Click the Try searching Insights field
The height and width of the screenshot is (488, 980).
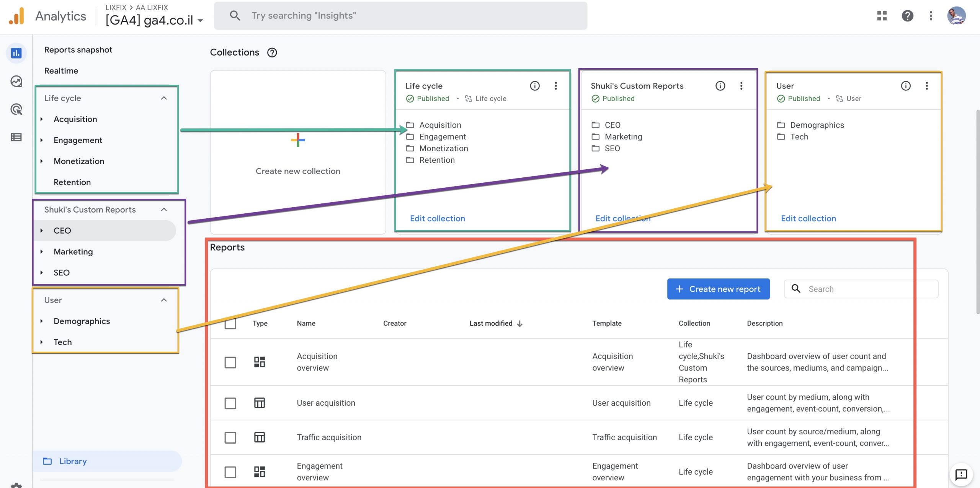tap(400, 16)
